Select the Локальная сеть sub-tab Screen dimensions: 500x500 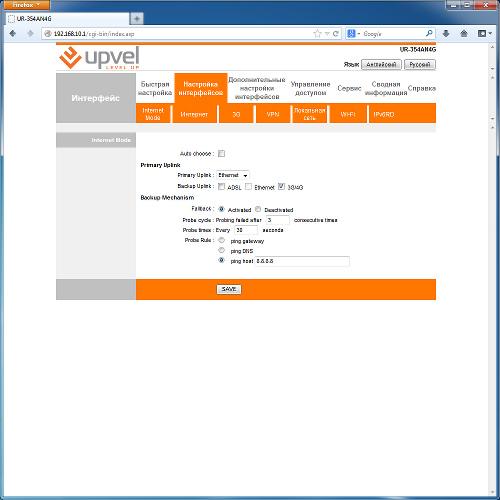click(x=310, y=114)
